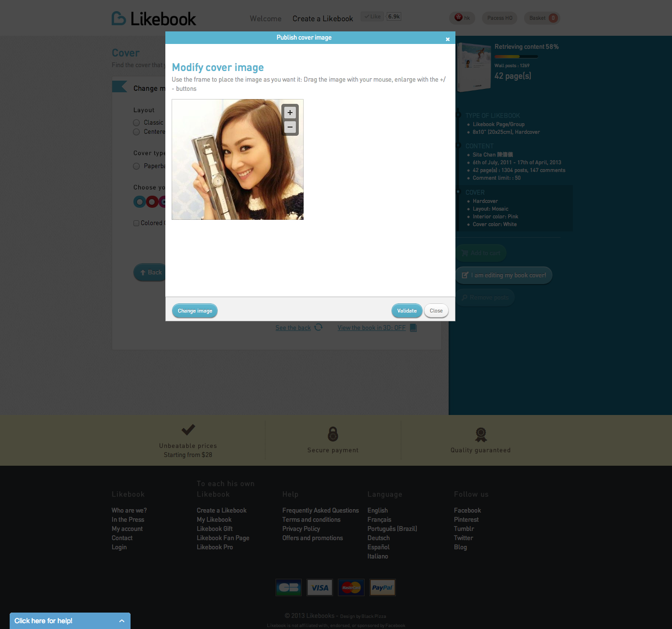
Task: Click the book cover thumbnail in sidebar
Action: click(x=474, y=67)
